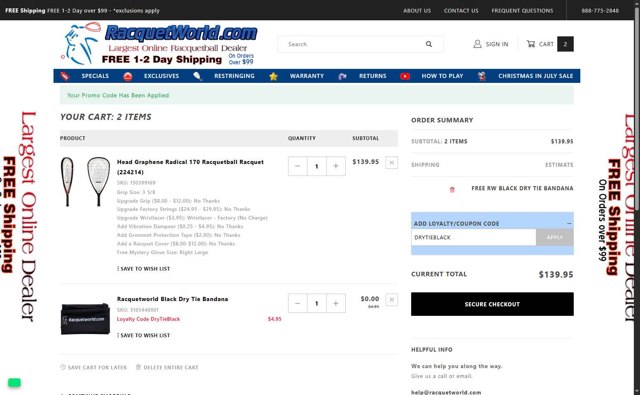Click the Warranty star icon
This screenshot has width=640, height=395.
273,76
